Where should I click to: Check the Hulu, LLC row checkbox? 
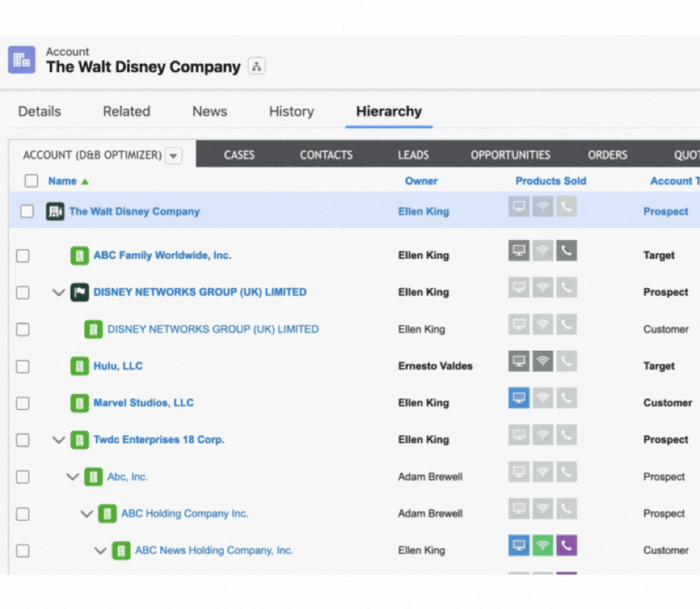(22, 367)
